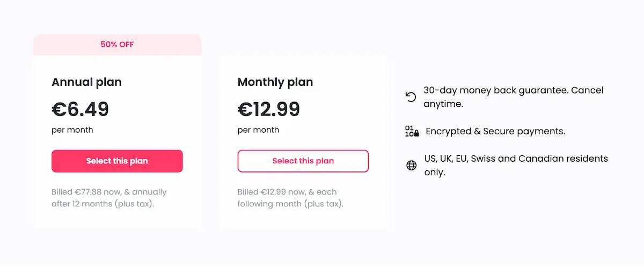Click the €6.49 annual price
Screen dimensions: 644x267
[x=80, y=109]
